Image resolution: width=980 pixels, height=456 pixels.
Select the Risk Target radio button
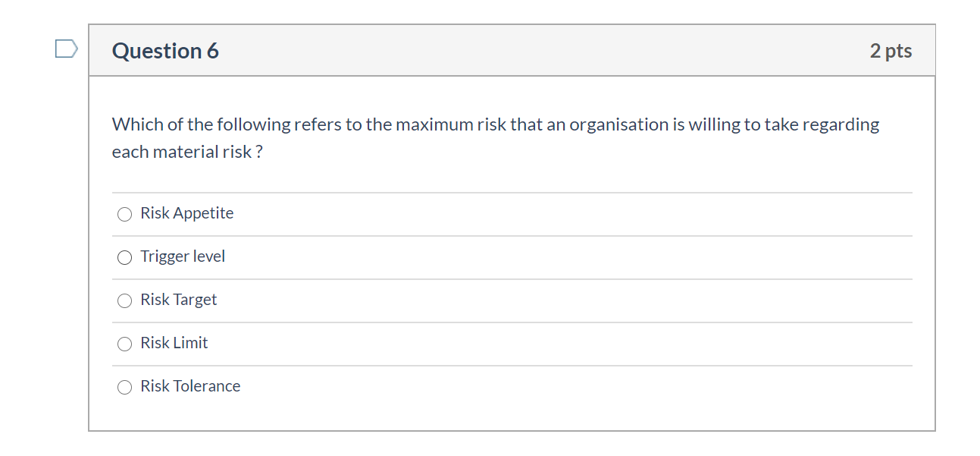coord(124,300)
